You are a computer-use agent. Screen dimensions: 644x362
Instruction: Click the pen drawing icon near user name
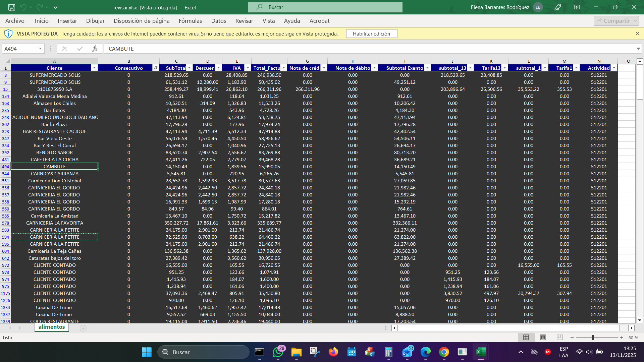point(558,7)
